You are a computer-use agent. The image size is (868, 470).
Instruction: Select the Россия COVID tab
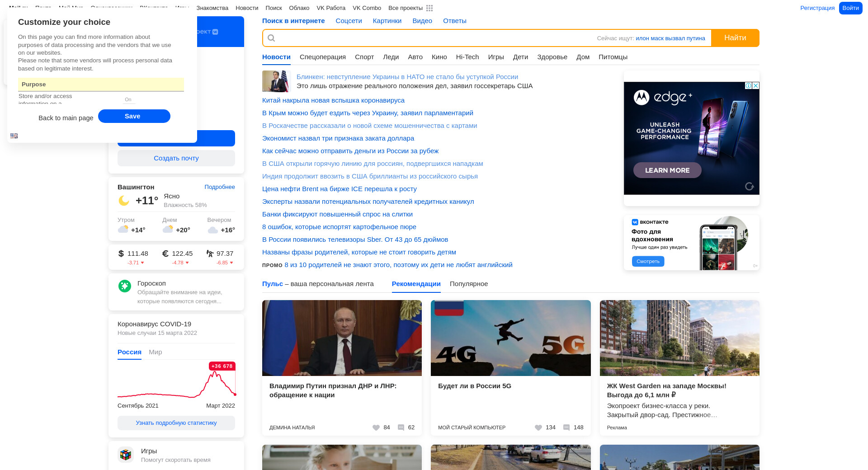[x=129, y=352]
